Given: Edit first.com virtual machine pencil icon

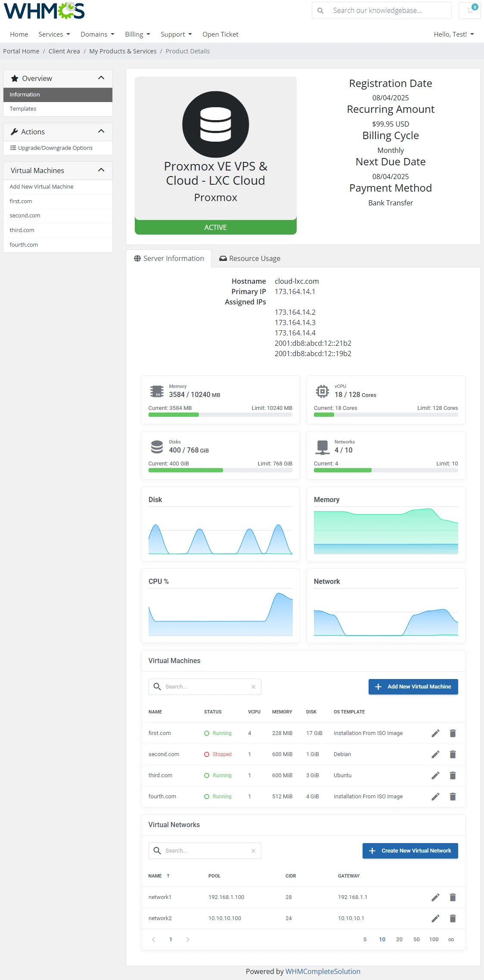Looking at the screenshot, I should (x=435, y=733).
